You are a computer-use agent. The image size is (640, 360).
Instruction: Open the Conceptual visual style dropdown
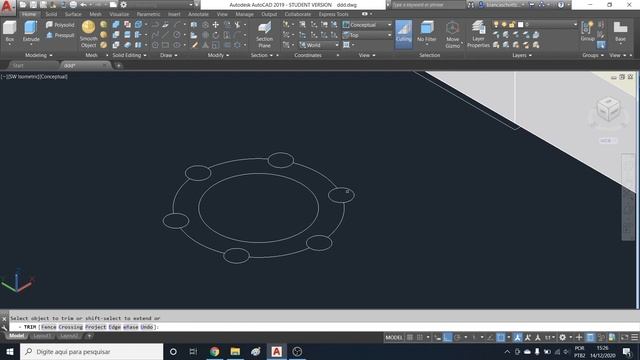[367, 25]
